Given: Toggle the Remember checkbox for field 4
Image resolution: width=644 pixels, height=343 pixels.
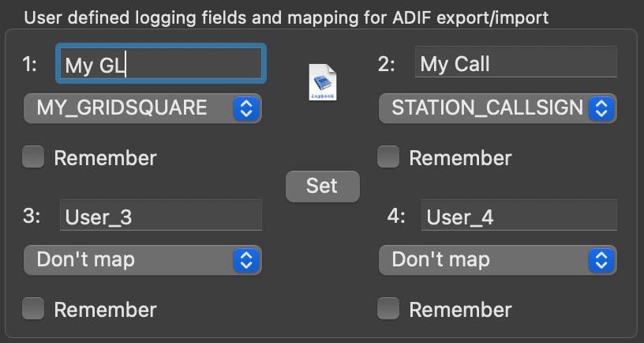Looking at the screenshot, I should (388, 308).
